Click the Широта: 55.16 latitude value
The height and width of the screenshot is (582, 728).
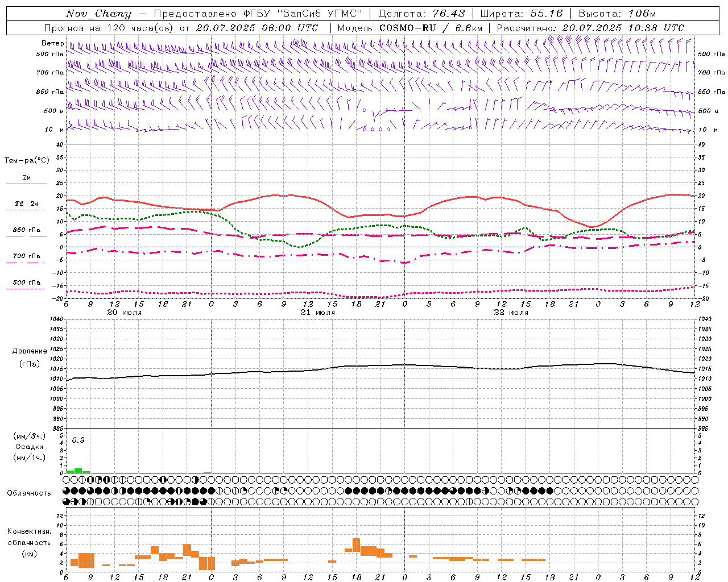click(522, 14)
